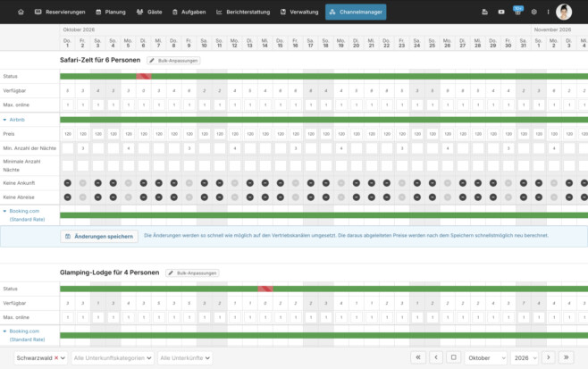The height and width of the screenshot is (369, 588).
Task: Jump back far with double-left arrow
Action: pyautogui.click(x=418, y=357)
